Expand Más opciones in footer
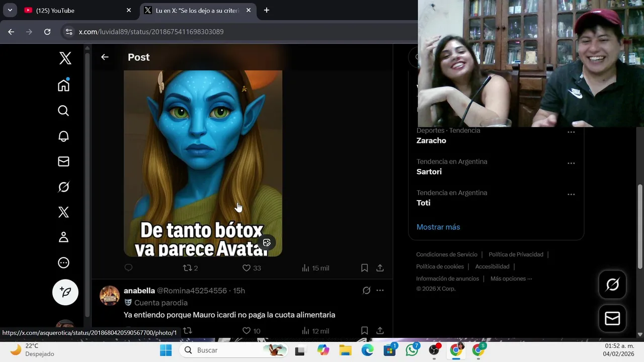This screenshot has height=362, width=644. coord(511,279)
